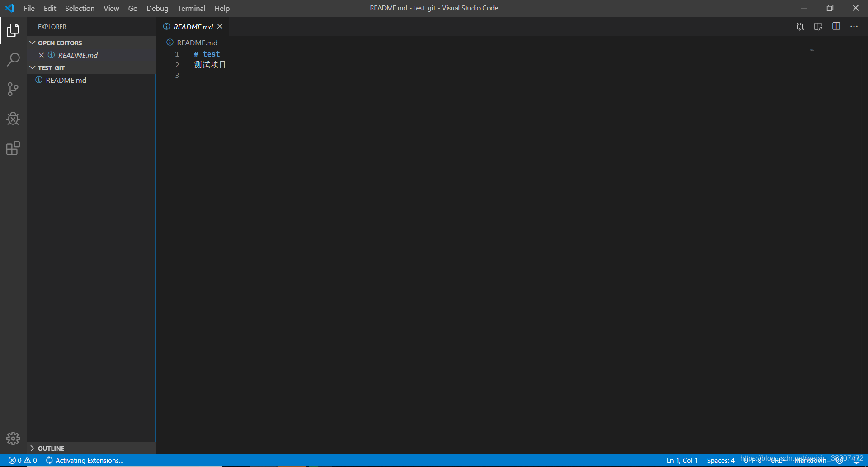The height and width of the screenshot is (467, 868).
Task: Click line number 3 in the gutter
Action: pyautogui.click(x=177, y=75)
